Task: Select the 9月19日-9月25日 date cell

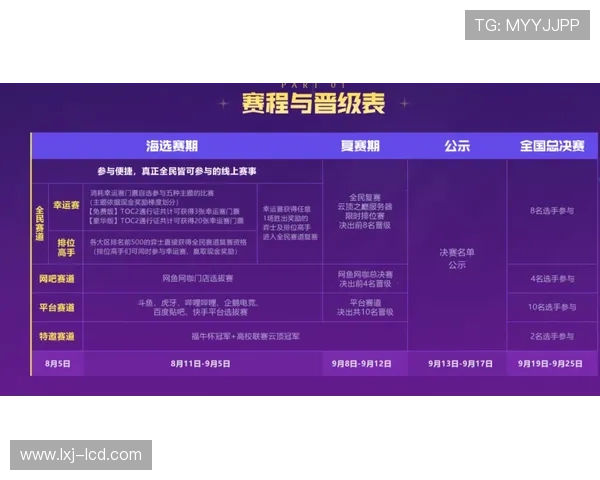Action: [x=550, y=364]
